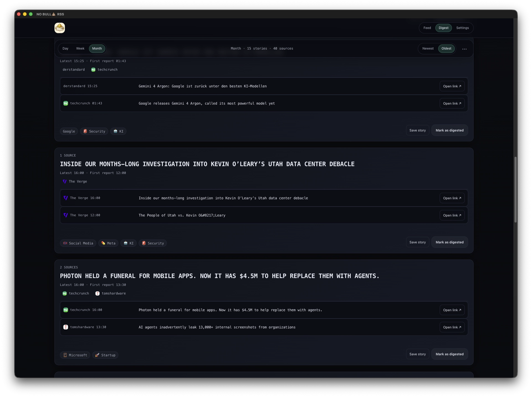
Task: Save the Gemini story
Action: click(x=417, y=130)
